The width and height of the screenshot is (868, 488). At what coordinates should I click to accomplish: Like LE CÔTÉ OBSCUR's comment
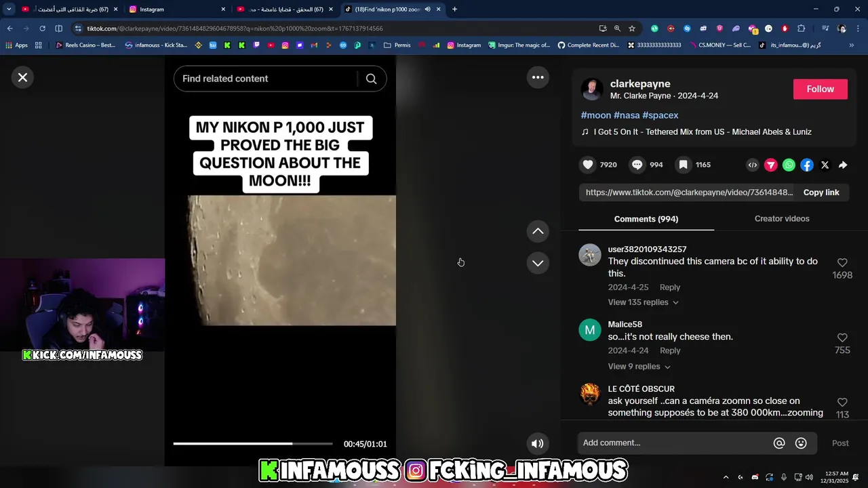(842, 403)
